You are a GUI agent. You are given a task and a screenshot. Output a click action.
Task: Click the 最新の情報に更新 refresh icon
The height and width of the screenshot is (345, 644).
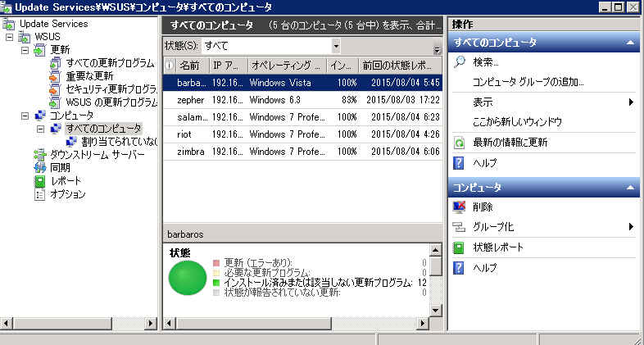459,143
